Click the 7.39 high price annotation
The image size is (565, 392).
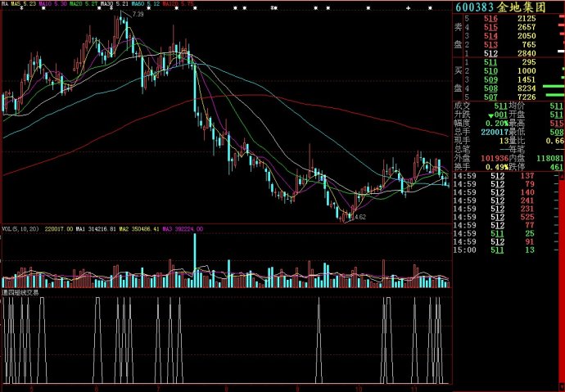(138, 15)
